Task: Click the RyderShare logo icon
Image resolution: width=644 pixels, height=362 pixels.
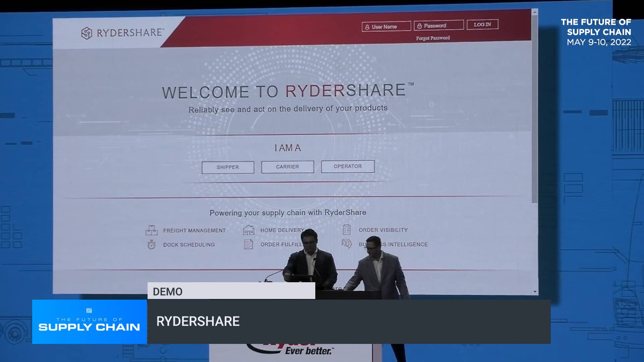Action: click(x=87, y=33)
